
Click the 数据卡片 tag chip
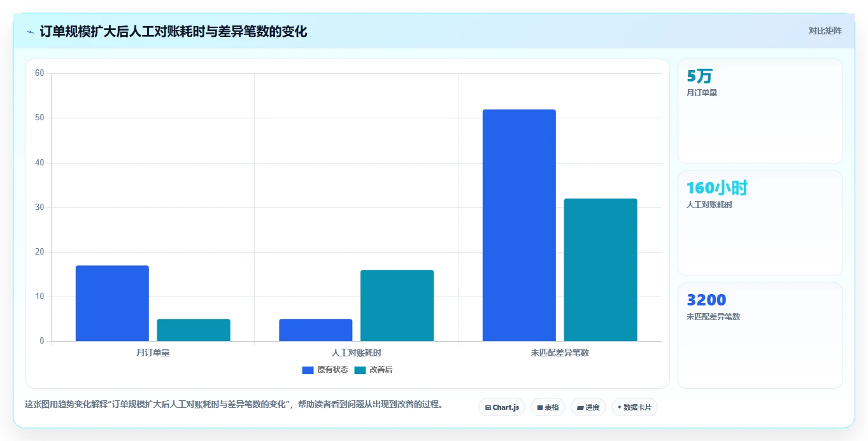634,407
